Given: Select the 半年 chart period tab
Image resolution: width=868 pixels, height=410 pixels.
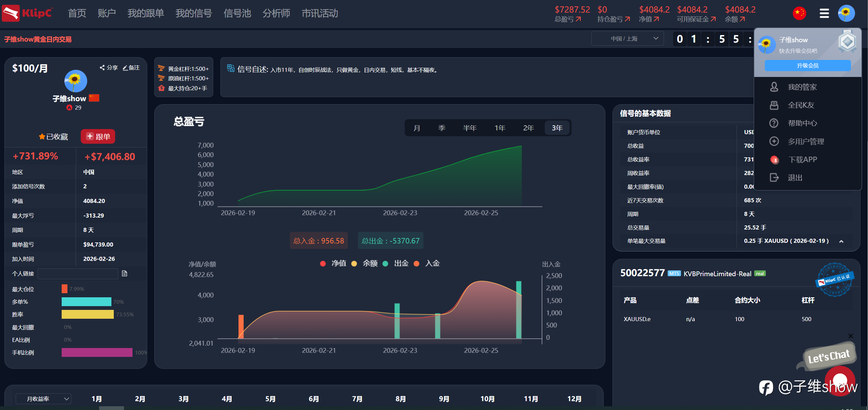Looking at the screenshot, I should 469,128.
